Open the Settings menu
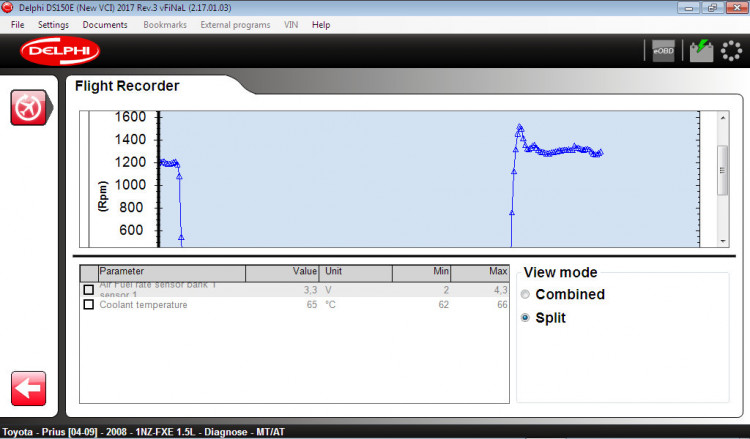 click(x=53, y=24)
